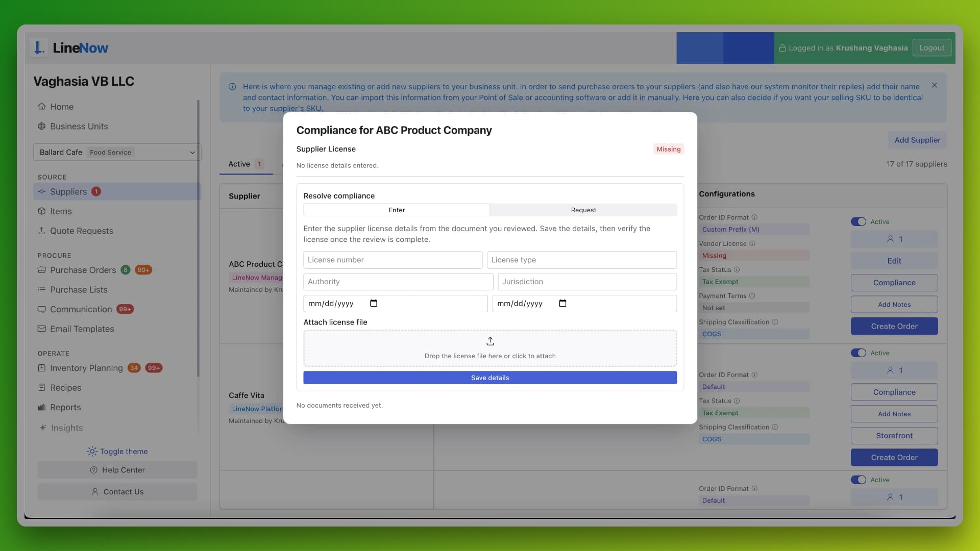Screen dimensions: 980x551
Task: Click the License type field
Action: point(582,260)
